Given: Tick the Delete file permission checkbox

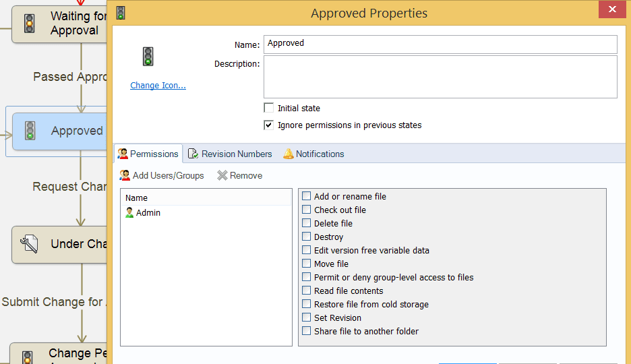Looking at the screenshot, I should [x=307, y=223].
